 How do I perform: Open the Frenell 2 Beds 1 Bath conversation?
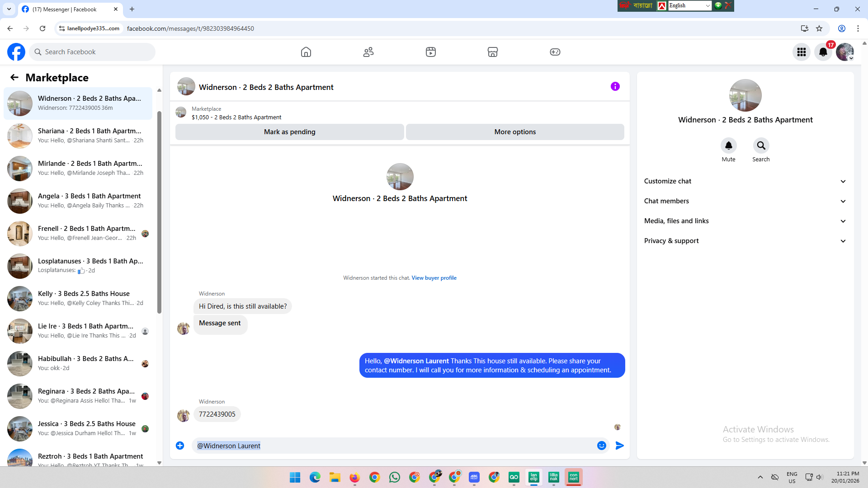tap(78, 233)
